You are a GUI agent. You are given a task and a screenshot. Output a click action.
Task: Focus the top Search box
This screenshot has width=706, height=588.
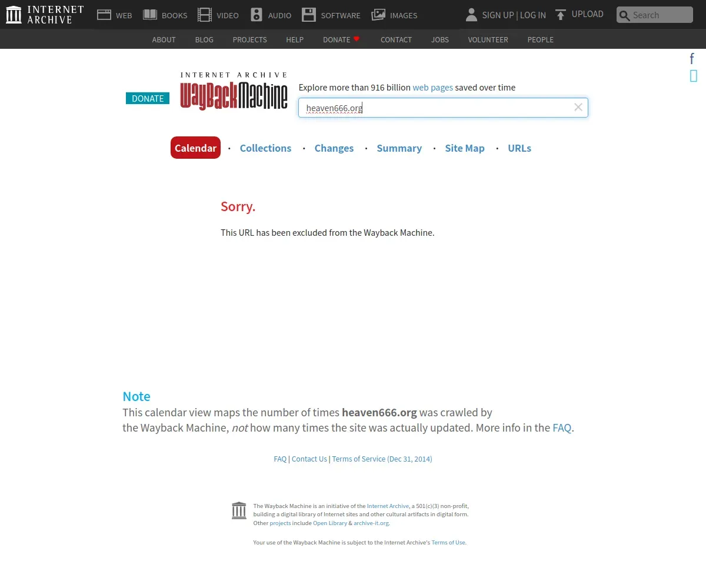[x=655, y=15]
